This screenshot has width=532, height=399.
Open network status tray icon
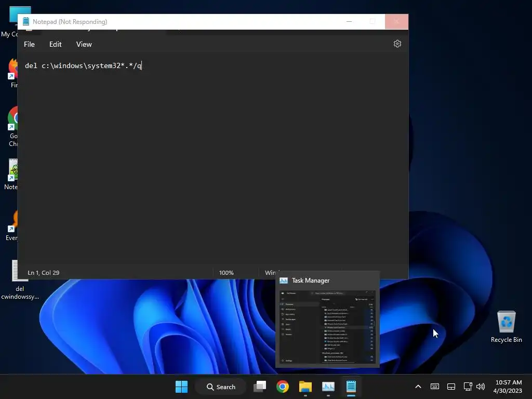468,387
